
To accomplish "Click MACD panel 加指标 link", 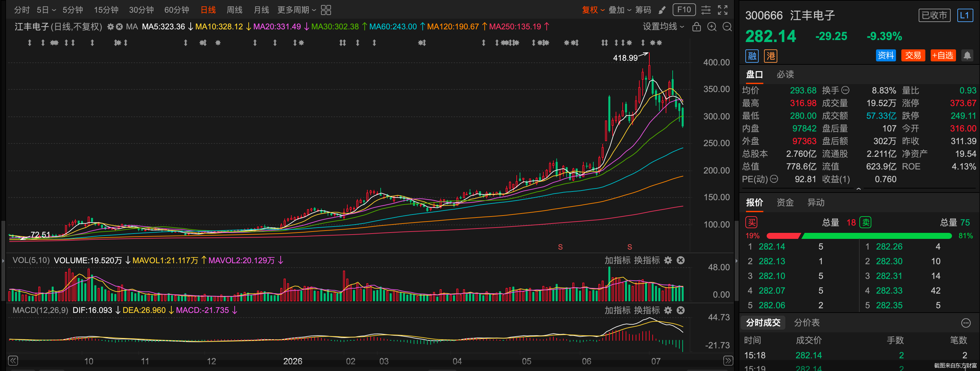I will (x=617, y=310).
